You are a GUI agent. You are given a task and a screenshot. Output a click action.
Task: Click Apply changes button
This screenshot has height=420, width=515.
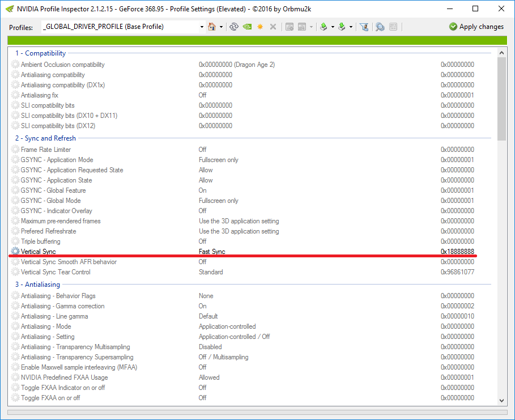tap(476, 27)
